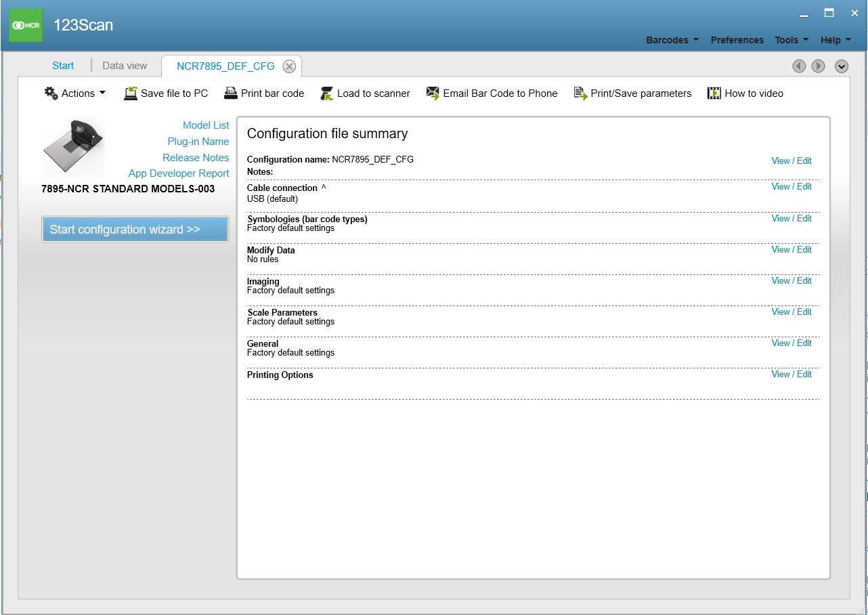This screenshot has width=868, height=615.
Task: Click the Print/Save parameters icon
Action: [580, 93]
